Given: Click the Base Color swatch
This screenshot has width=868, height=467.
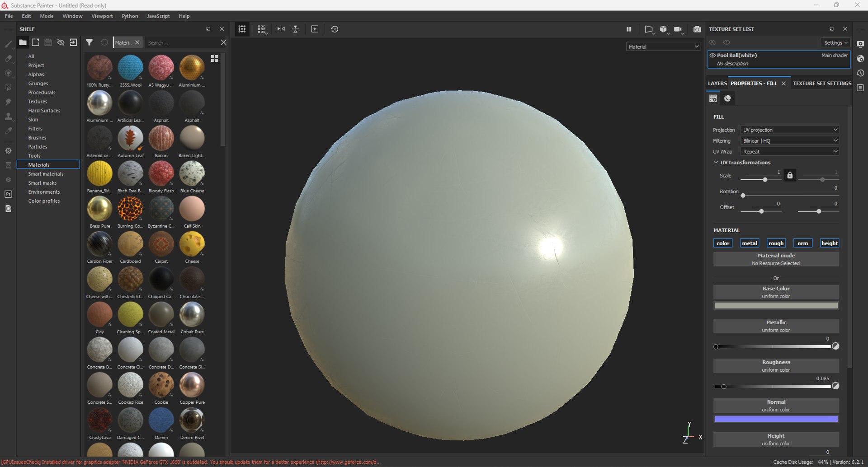Looking at the screenshot, I should point(776,306).
